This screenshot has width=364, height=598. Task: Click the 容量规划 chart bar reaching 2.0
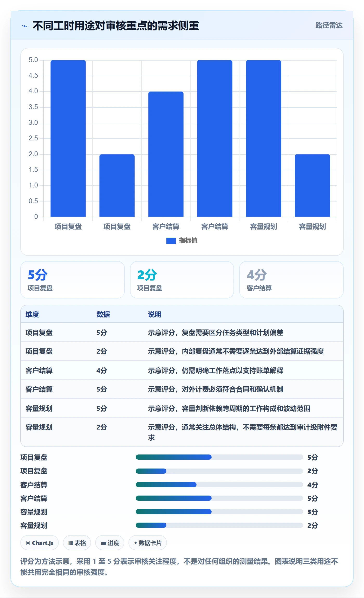click(313, 186)
